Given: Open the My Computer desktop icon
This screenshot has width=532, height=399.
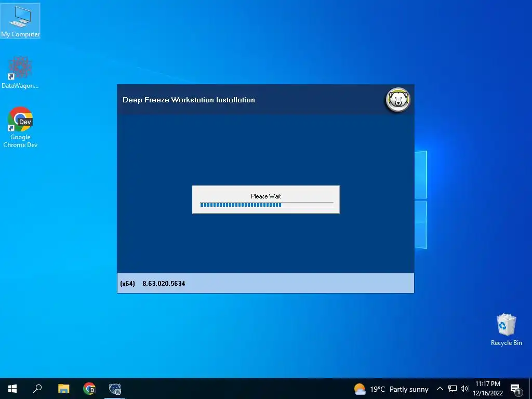Looking at the screenshot, I should click(x=20, y=21).
